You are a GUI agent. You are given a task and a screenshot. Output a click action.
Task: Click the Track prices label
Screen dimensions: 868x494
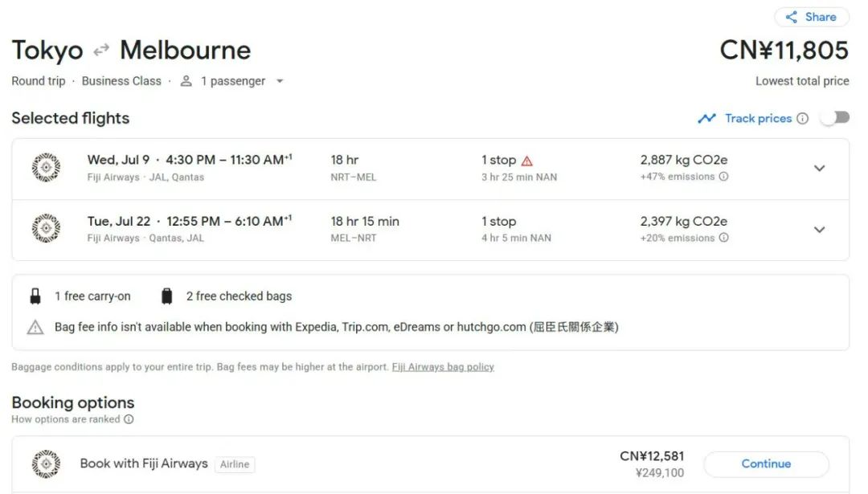pos(759,118)
